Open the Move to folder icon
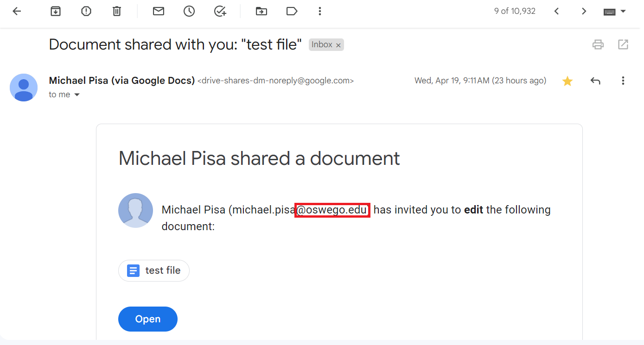644x345 pixels. tap(261, 11)
